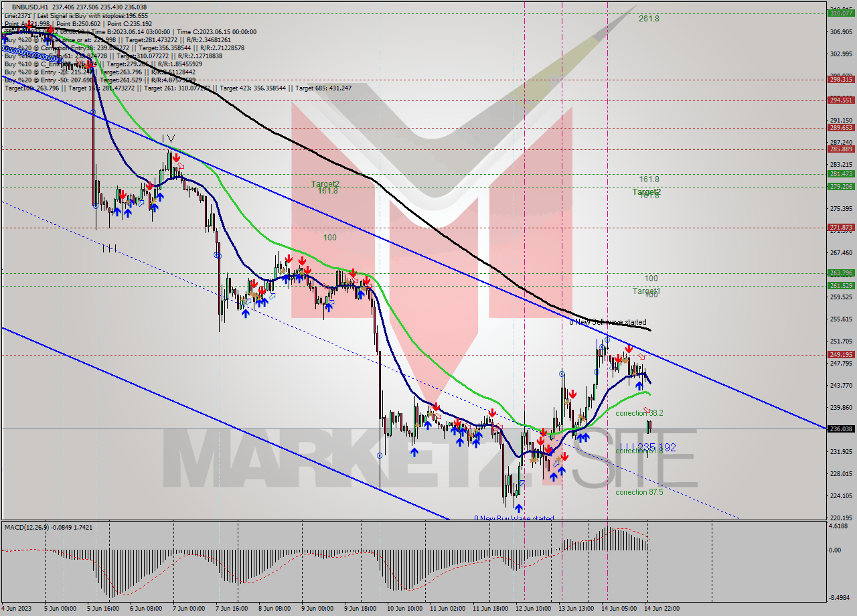
Task: Click the blue up arrow above '0 New Buy Wave started'
Action: click(518, 508)
